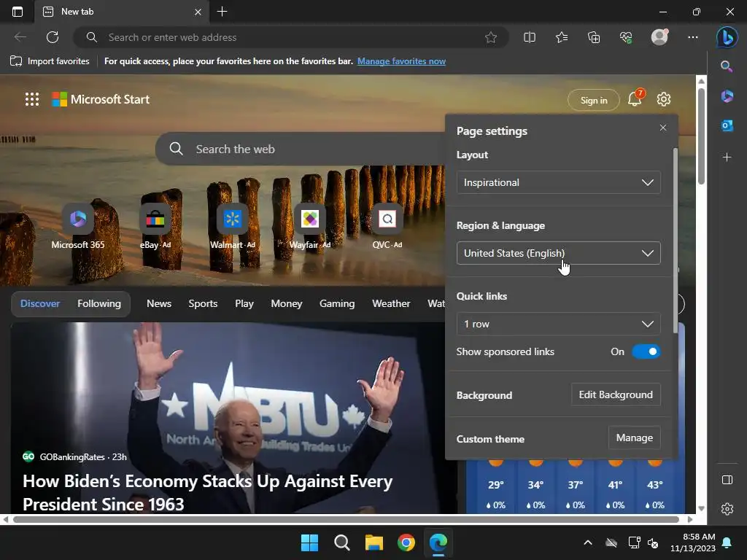747x560 pixels.
Task: Click the Edit Background button
Action: tap(616, 394)
